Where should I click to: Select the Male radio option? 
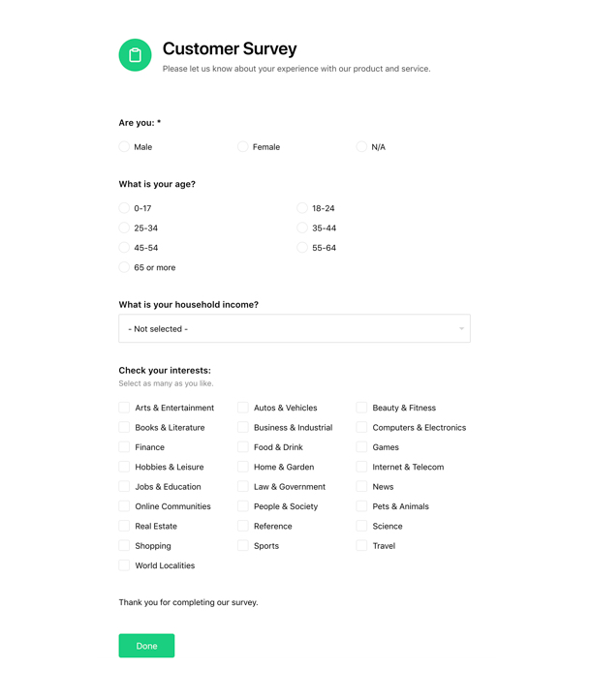(x=124, y=147)
